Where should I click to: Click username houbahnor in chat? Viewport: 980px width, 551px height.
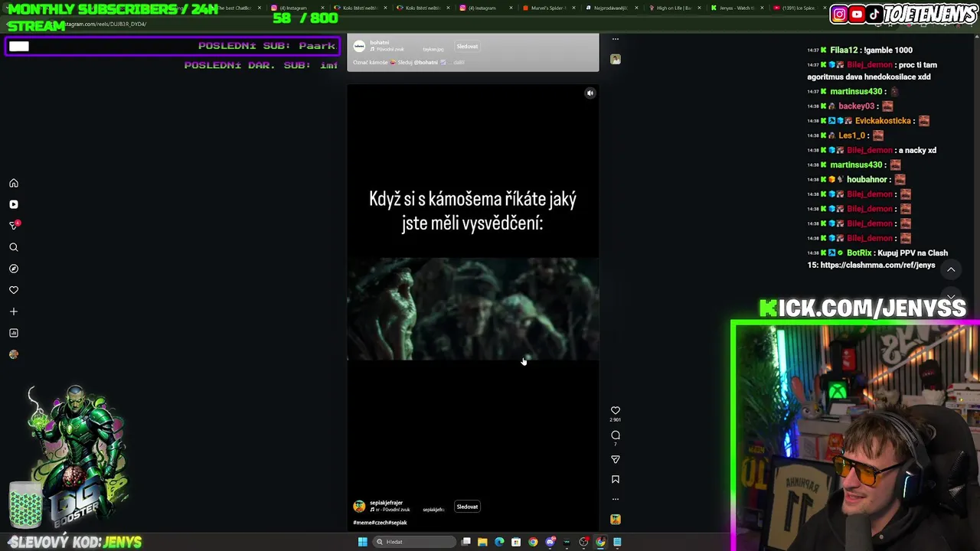point(867,180)
